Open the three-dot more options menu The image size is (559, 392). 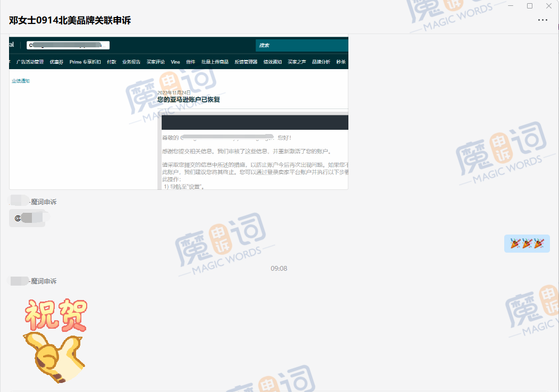pos(543,20)
